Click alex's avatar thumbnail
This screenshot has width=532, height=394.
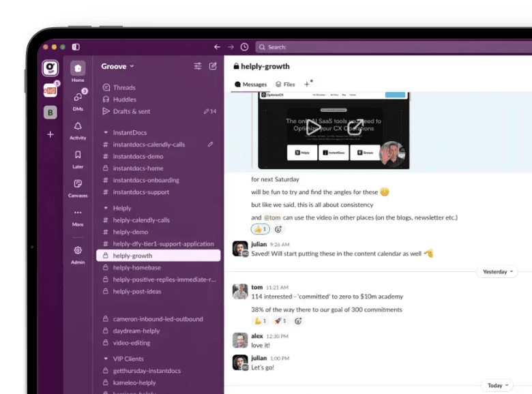(240, 340)
